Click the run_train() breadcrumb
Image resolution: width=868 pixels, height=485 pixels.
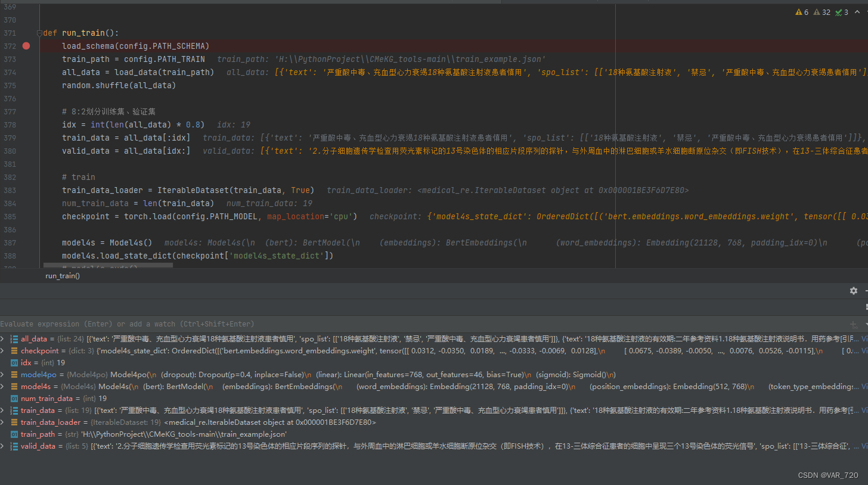63,276
